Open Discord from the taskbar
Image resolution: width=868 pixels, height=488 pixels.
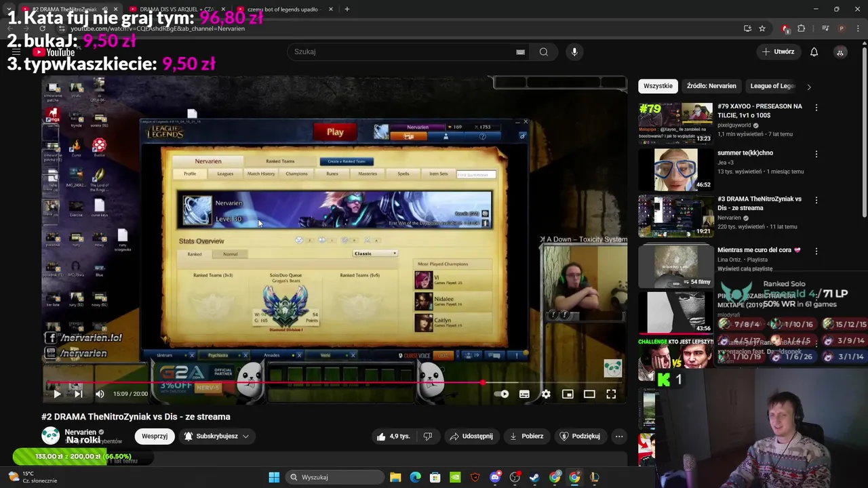click(495, 477)
